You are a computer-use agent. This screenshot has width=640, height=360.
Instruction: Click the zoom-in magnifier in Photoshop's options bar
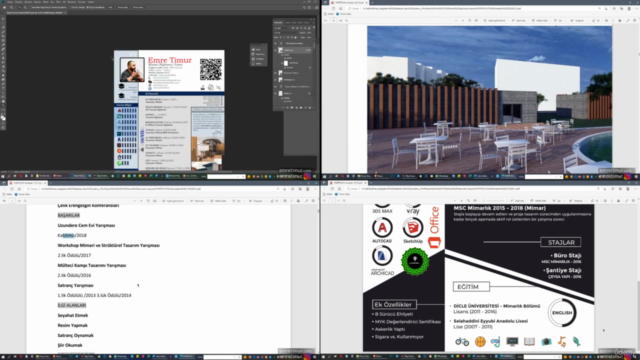pos(20,7)
